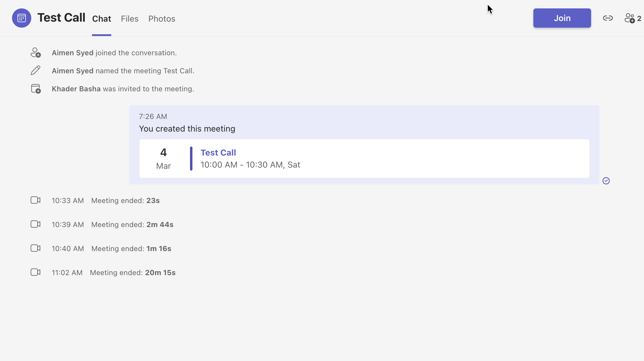The image size is (644, 361).
Task: Select the Chat tab
Action: pos(102,19)
